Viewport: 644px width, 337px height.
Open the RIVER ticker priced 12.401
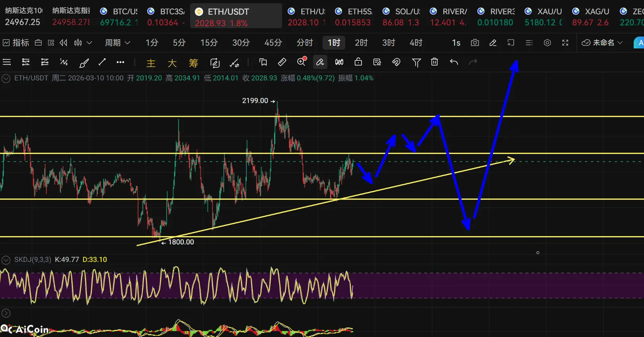pos(448,17)
